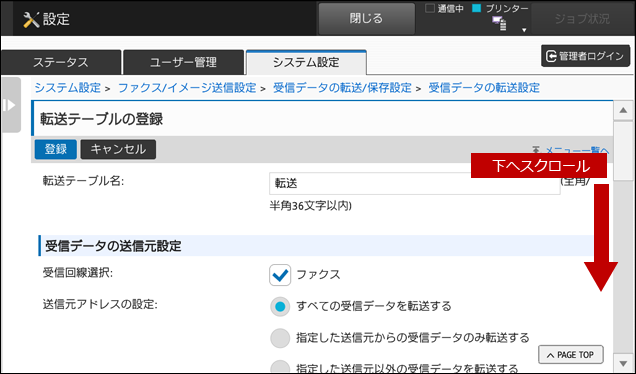The width and height of the screenshot is (636, 374).
Task: Click the 送信元アドレスの設定: label
Action: 100,304
